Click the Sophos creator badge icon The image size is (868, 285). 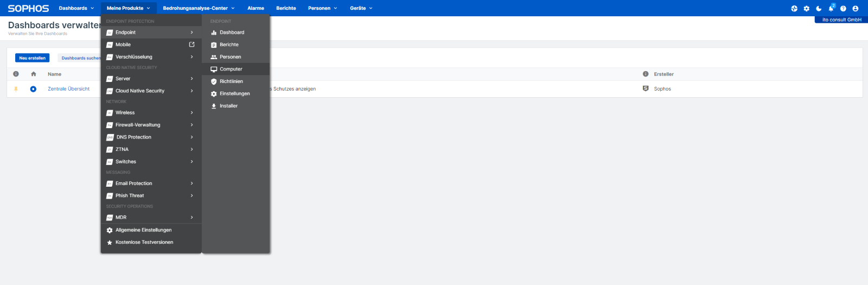pyautogui.click(x=646, y=88)
